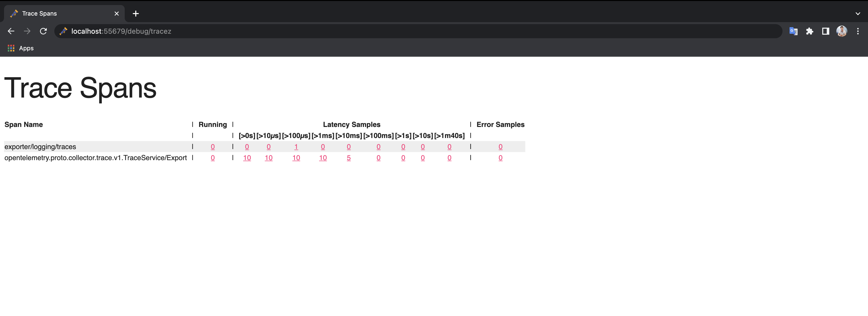Click the [>10ms] link showing 5
Image resolution: width=868 pixels, height=316 pixels.
pos(349,158)
